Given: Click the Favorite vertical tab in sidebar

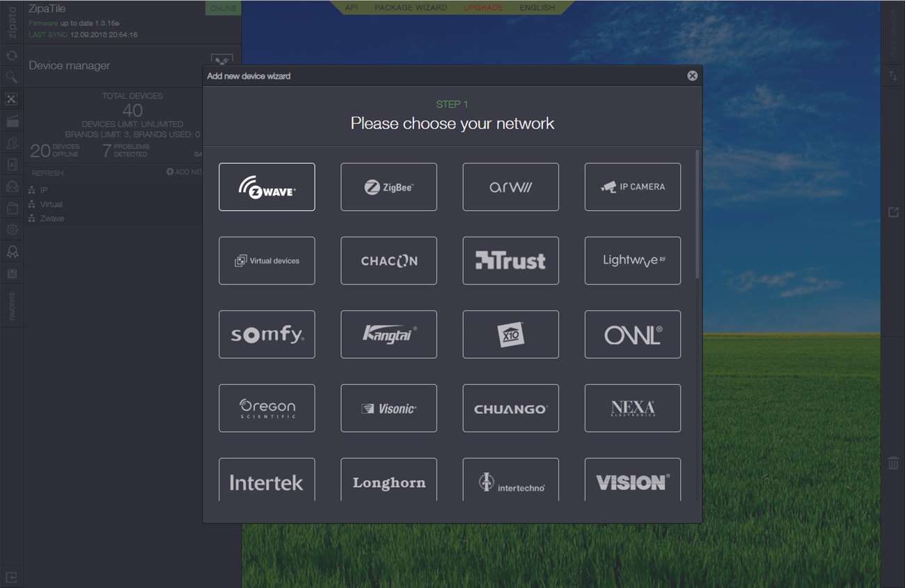Looking at the screenshot, I should [12, 306].
